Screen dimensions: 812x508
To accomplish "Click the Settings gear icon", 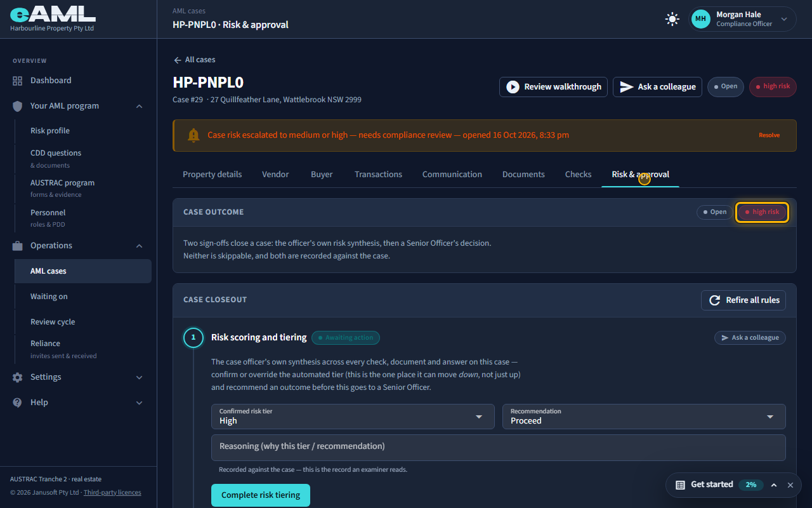I will [x=18, y=377].
